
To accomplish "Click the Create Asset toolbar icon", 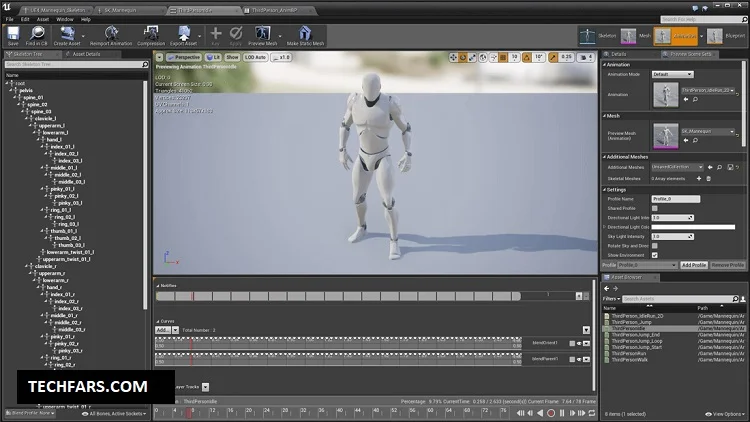I will [x=67, y=35].
